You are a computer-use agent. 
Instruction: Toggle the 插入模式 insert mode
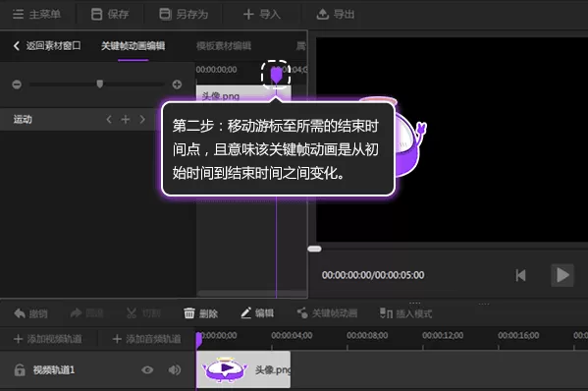(x=405, y=313)
